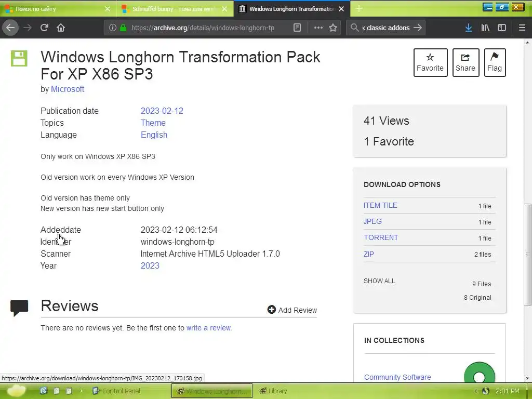The height and width of the screenshot is (399, 532).
Task: Go back to the previous page
Action: click(x=10, y=28)
